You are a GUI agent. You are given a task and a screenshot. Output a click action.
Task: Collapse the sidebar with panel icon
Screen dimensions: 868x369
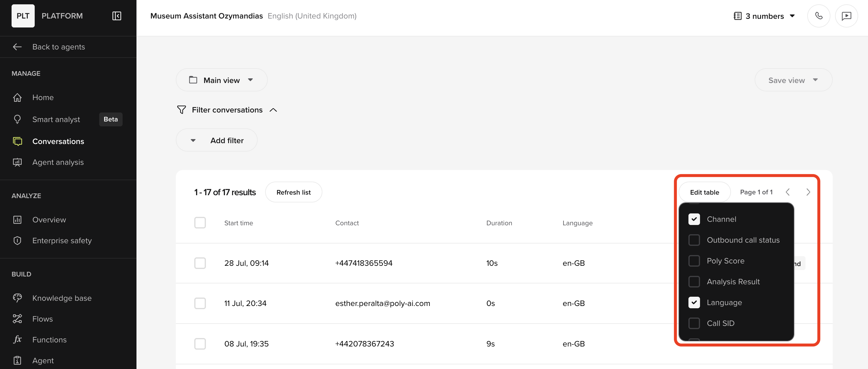coord(117,16)
